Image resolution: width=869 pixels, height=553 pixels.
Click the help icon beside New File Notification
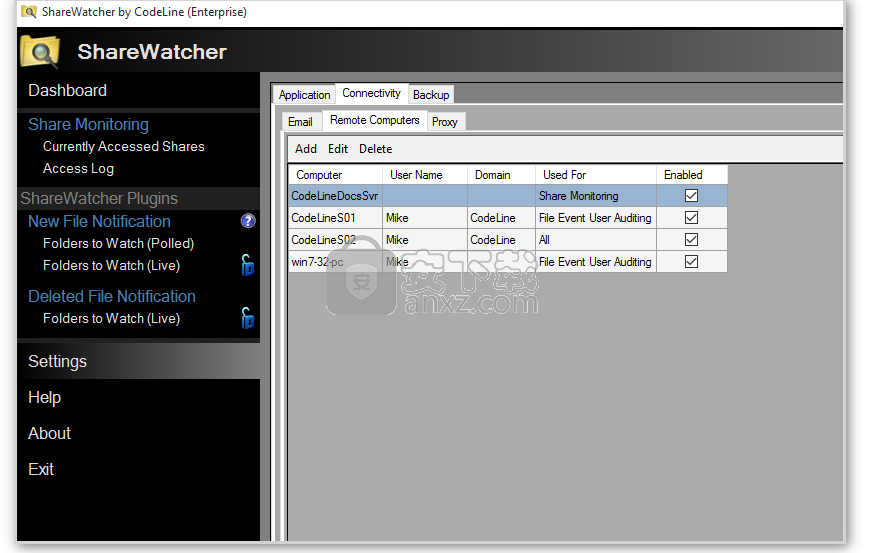click(x=248, y=221)
